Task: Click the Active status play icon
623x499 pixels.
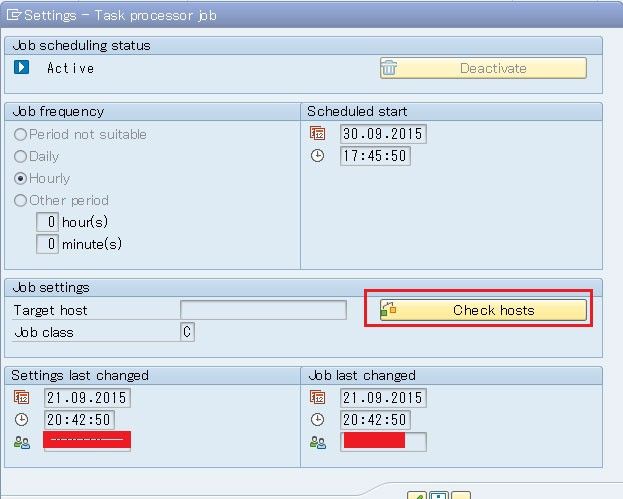Action: pyautogui.click(x=22, y=68)
